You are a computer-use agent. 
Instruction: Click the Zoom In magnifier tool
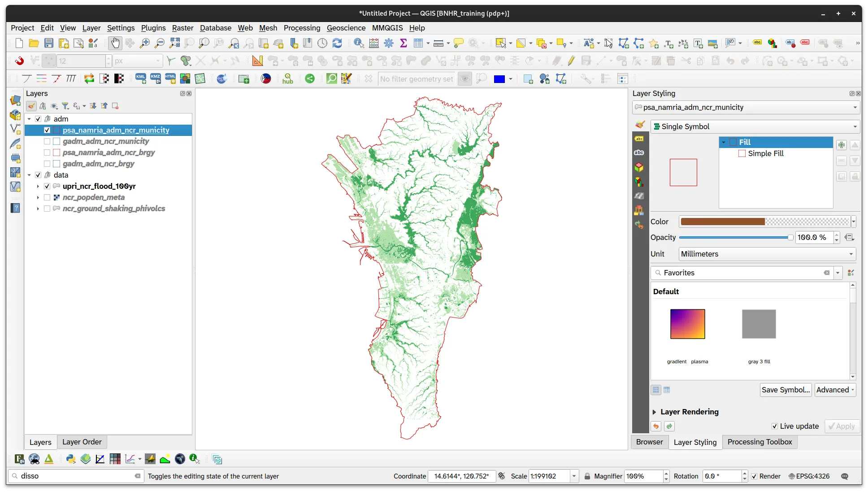coord(144,43)
